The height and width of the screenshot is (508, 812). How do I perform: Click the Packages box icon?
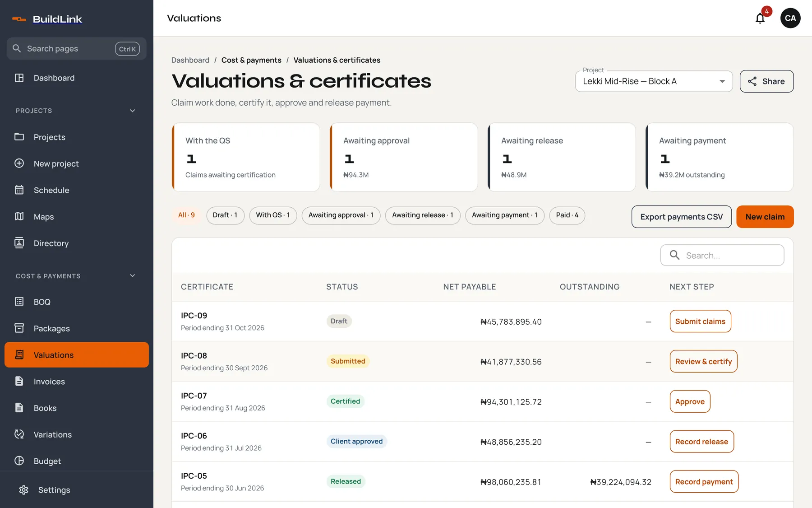(x=19, y=328)
